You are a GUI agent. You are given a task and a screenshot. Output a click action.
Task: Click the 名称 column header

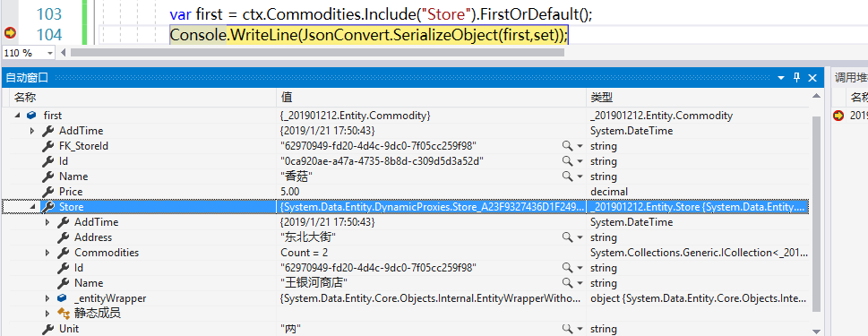point(142,98)
